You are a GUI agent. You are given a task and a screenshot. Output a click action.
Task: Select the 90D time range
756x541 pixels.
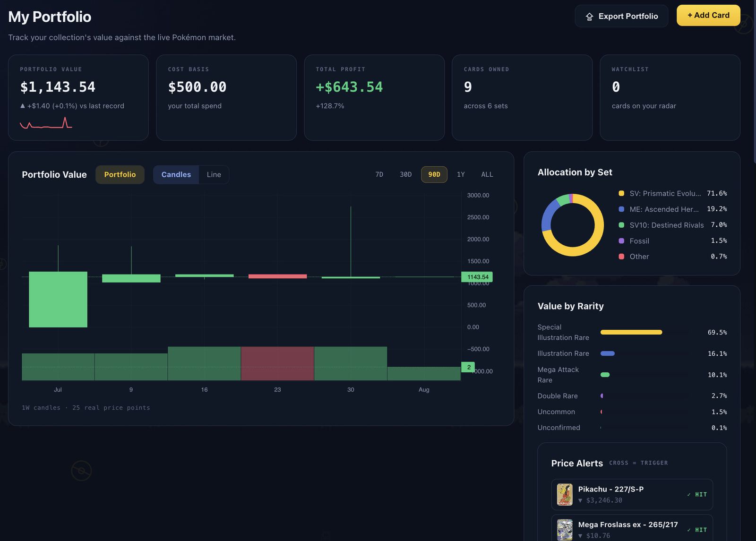(x=434, y=174)
